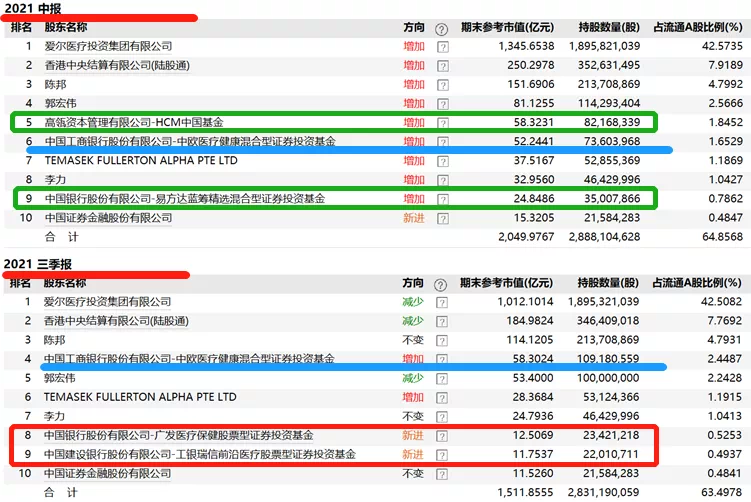
Task: Click question icon for 郭宏伟 row in 三季报
Action: [x=442, y=379]
